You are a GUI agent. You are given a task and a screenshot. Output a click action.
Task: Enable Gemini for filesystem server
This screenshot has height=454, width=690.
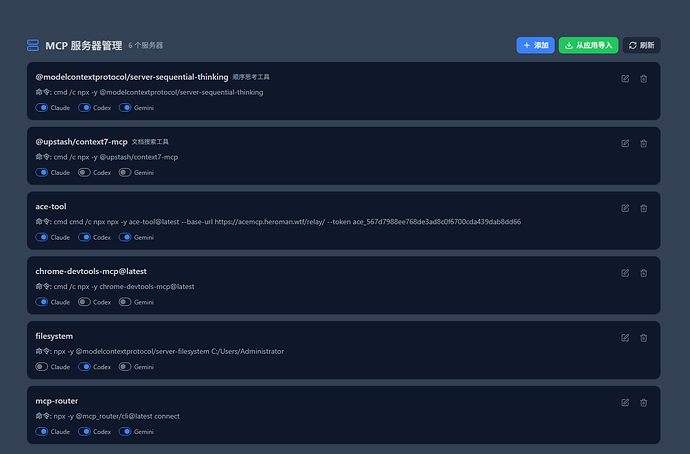click(x=125, y=366)
